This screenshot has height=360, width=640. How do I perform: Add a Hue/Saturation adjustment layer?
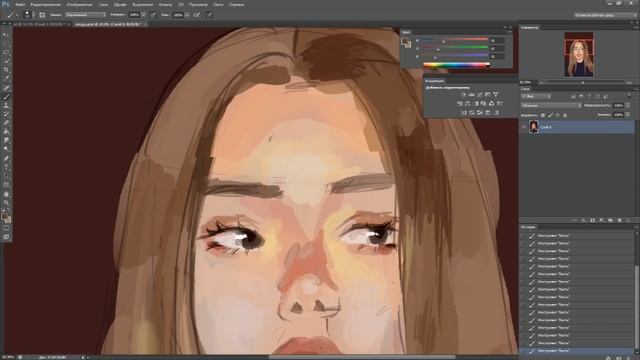460,104
